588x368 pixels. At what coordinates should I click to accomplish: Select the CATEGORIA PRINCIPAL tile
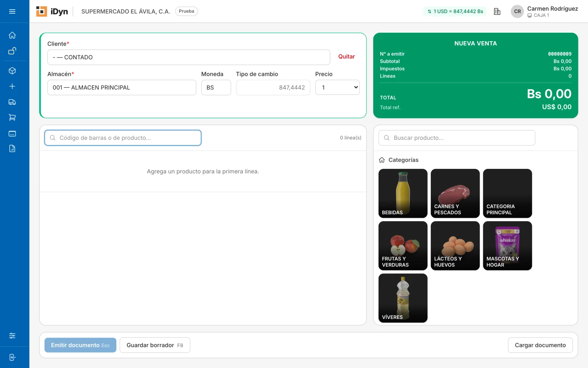click(508, 193)
